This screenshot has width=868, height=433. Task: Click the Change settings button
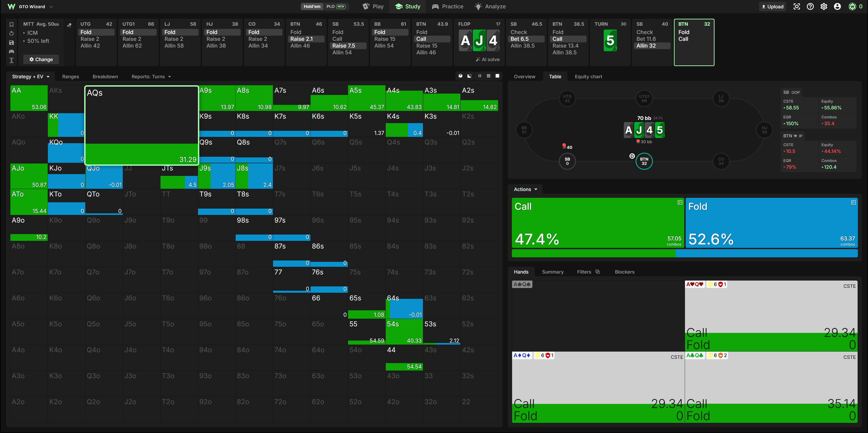tap(41, 59)
